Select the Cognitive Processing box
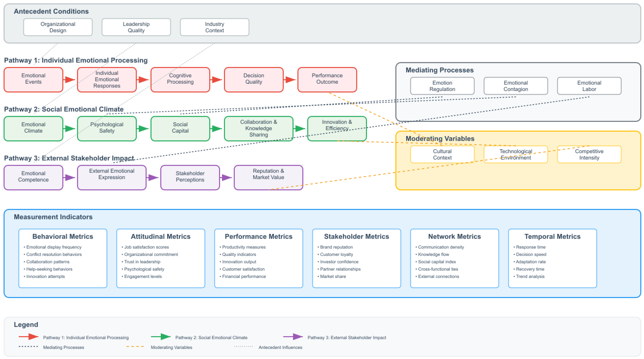The height and width of the screenshot is (359, 644). coord(180,80)
